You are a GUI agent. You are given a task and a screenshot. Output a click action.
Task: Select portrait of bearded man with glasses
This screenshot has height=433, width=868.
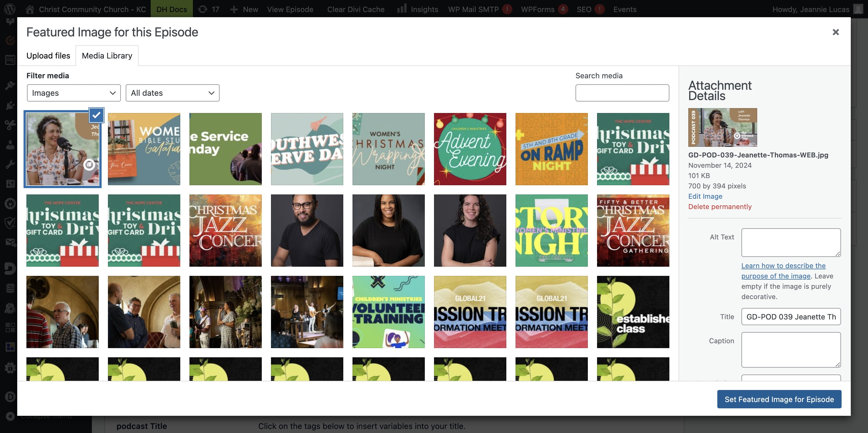tap(307, 231)
